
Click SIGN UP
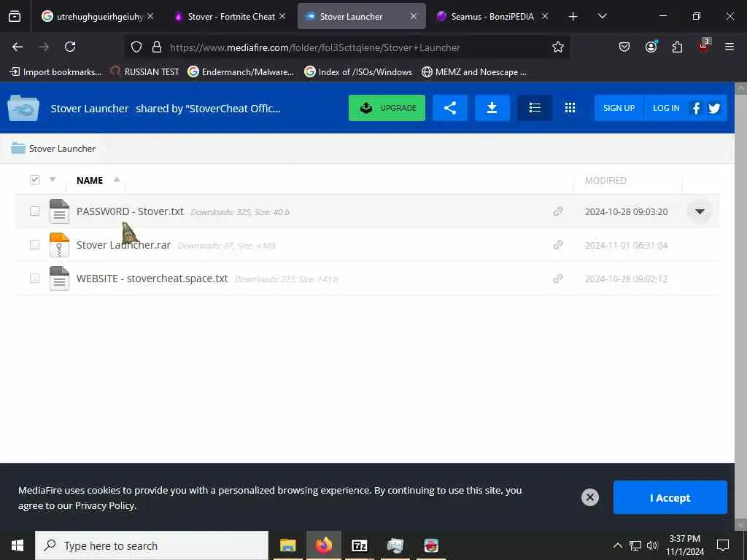coord(619,108)
